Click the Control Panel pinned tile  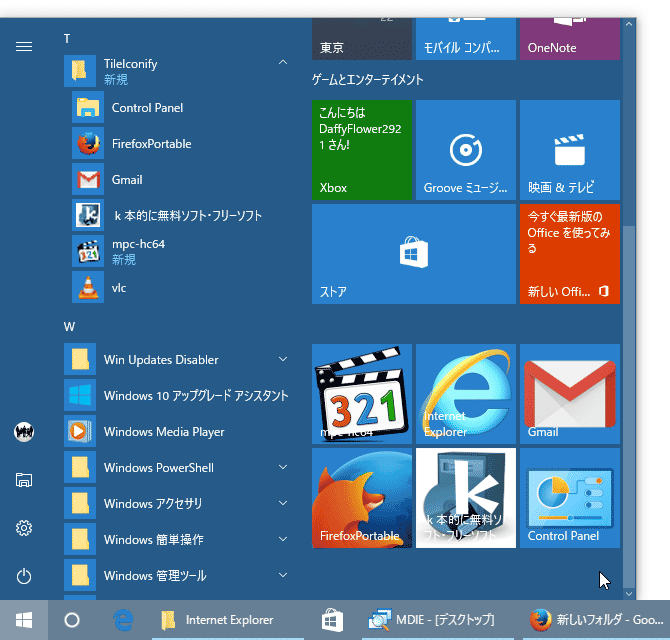tap(570, 498)
